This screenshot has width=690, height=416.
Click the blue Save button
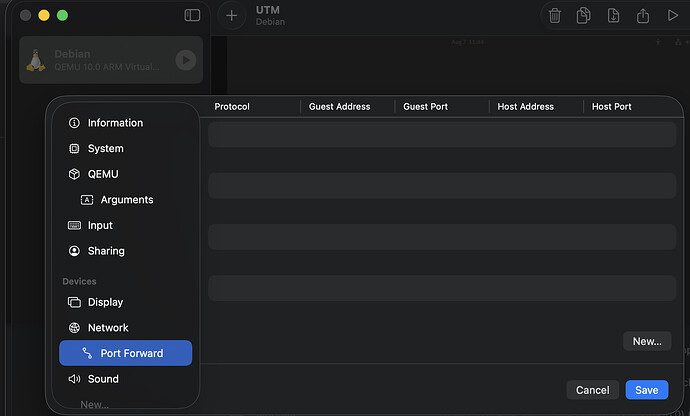point(646,390)
